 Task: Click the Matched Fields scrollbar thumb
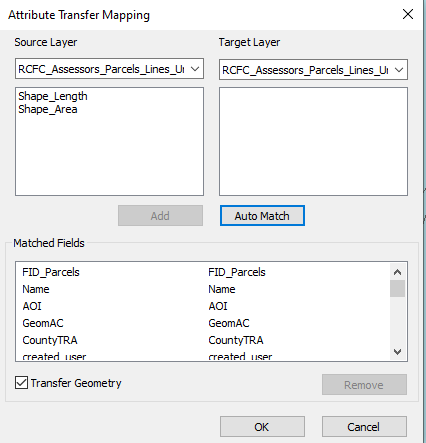pyautogui.click(x=397, y=288)
